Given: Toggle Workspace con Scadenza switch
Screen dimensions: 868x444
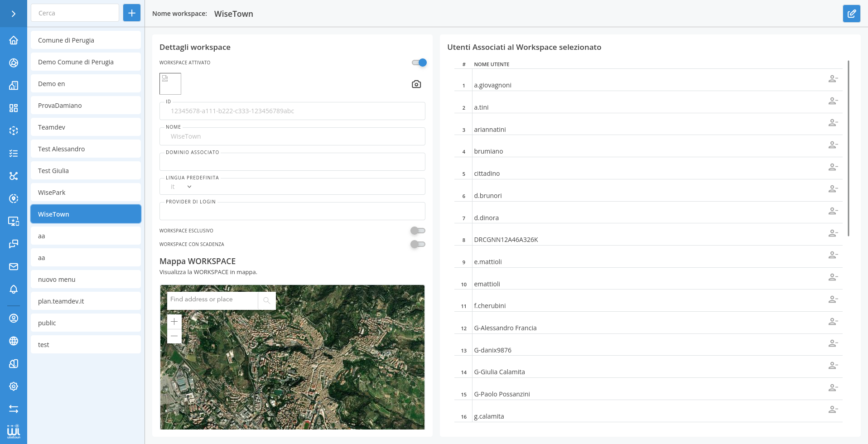Looking at the screenshot, I should tap(418, 244).
